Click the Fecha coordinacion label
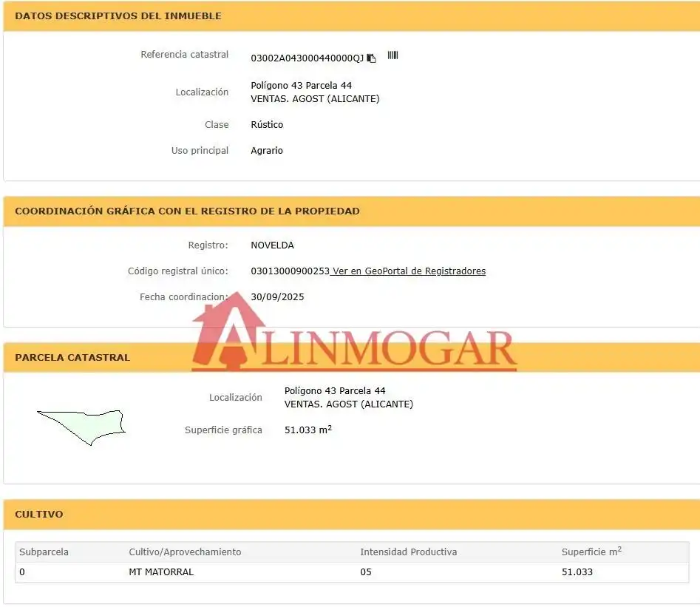The image size is (700, 607). pos(184,297)
